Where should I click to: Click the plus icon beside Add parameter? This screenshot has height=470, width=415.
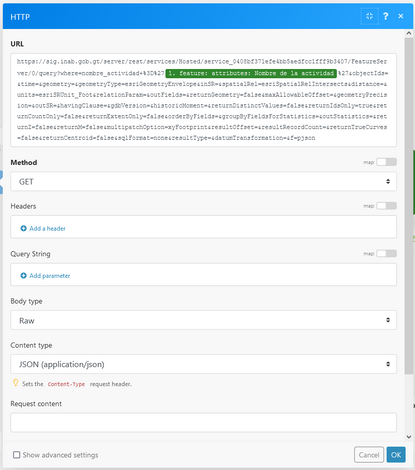pos(23,276)
